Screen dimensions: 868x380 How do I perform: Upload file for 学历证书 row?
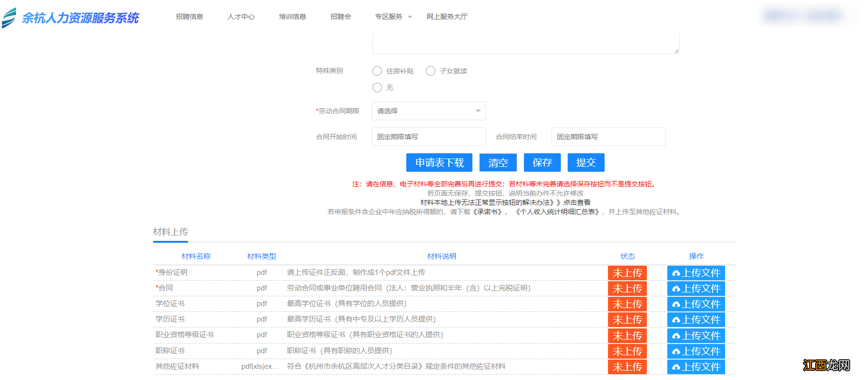coord(696,320)
